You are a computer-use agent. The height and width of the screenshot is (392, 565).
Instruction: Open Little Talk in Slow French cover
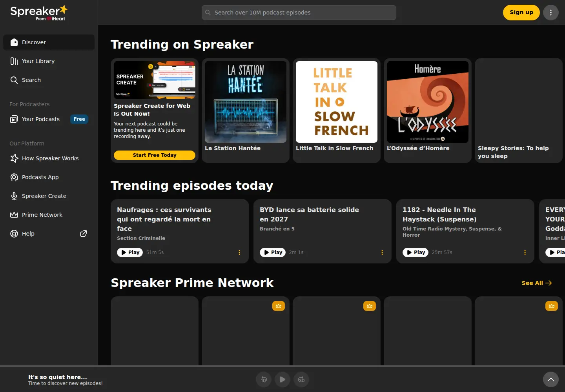337,102
